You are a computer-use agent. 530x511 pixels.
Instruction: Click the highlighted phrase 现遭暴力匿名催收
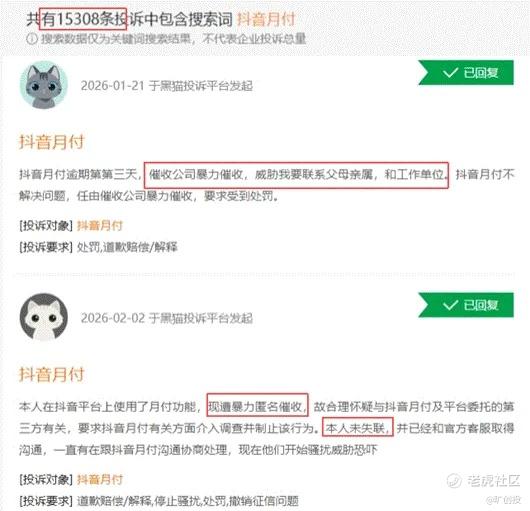257,404
